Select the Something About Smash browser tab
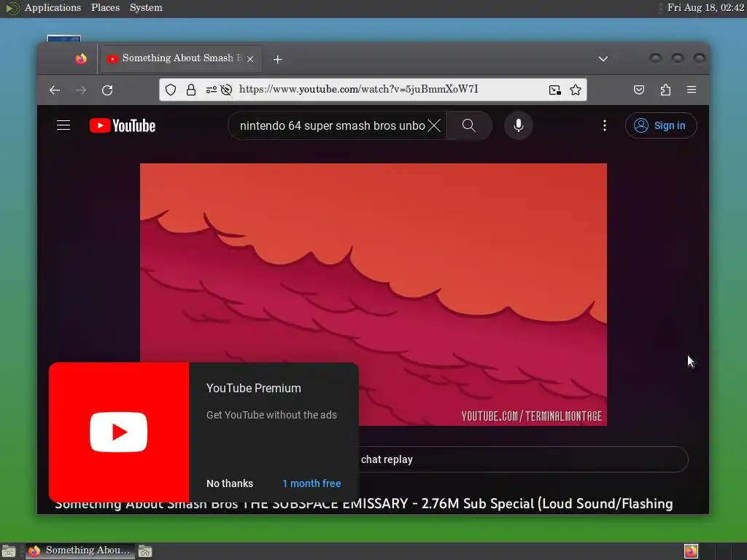Image resolution: width=747 pixels, height=560 pixels. (182, 59)
